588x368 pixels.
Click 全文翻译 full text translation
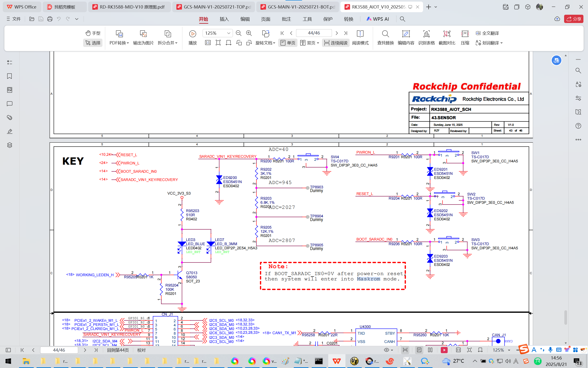pyautogui.click(x=487, y=33)
